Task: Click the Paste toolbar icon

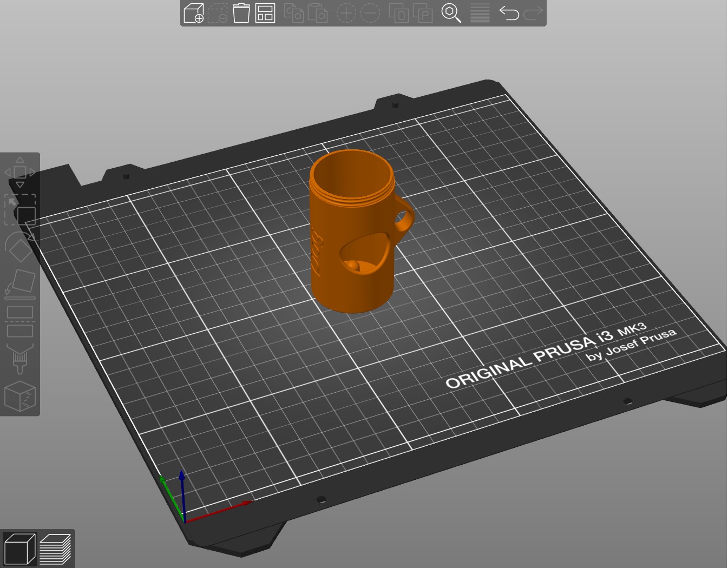Action: tap(318, 13)
